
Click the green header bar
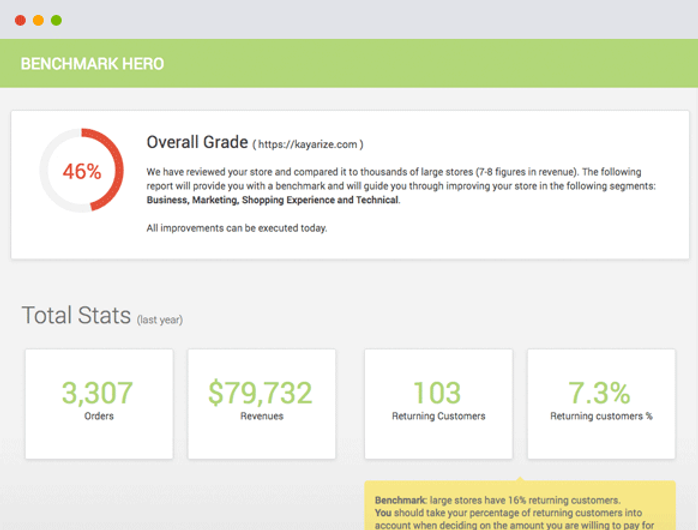coord(349,63)
